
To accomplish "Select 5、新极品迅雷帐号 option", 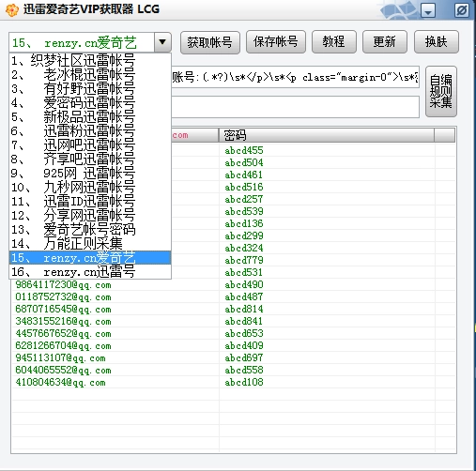I will pyautogui.click(x=90, y=116).
